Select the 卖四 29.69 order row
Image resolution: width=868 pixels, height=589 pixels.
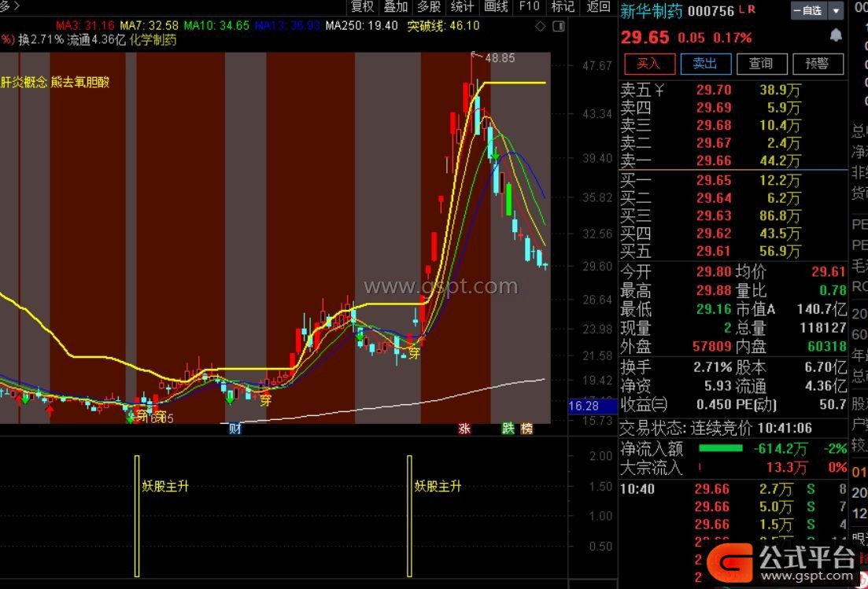[733, 107]
